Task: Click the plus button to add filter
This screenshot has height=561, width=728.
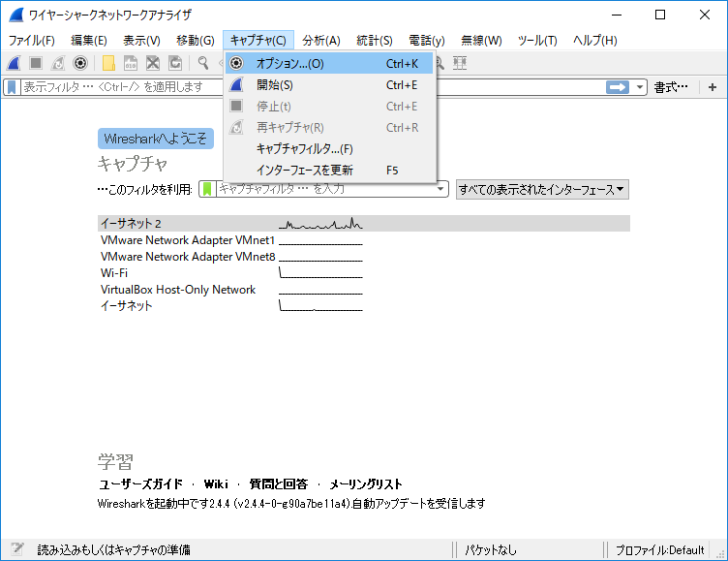Action: pos(713,87)
